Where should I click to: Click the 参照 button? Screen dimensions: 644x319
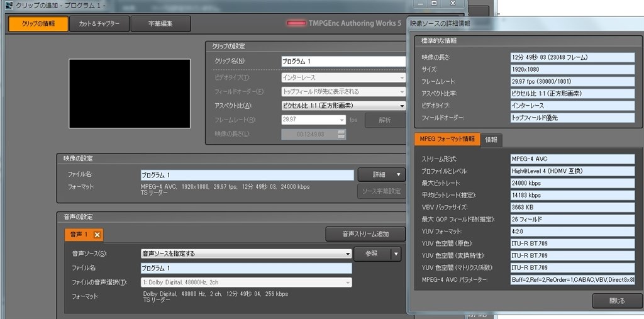372,254
